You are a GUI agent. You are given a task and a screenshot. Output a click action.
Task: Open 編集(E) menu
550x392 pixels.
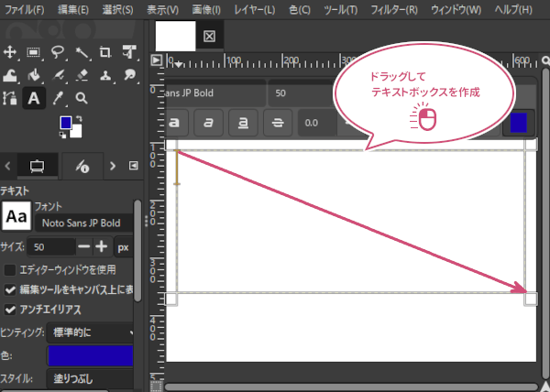click(73, 9)
